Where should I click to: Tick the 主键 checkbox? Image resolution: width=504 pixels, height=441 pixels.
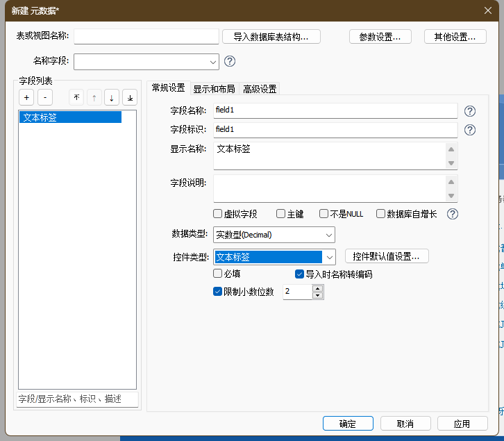[x=281, y=214]
